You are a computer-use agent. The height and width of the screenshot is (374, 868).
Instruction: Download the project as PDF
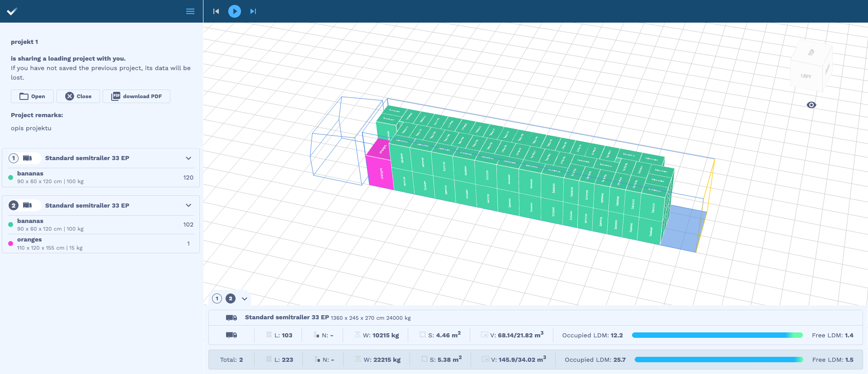point(137,96)
